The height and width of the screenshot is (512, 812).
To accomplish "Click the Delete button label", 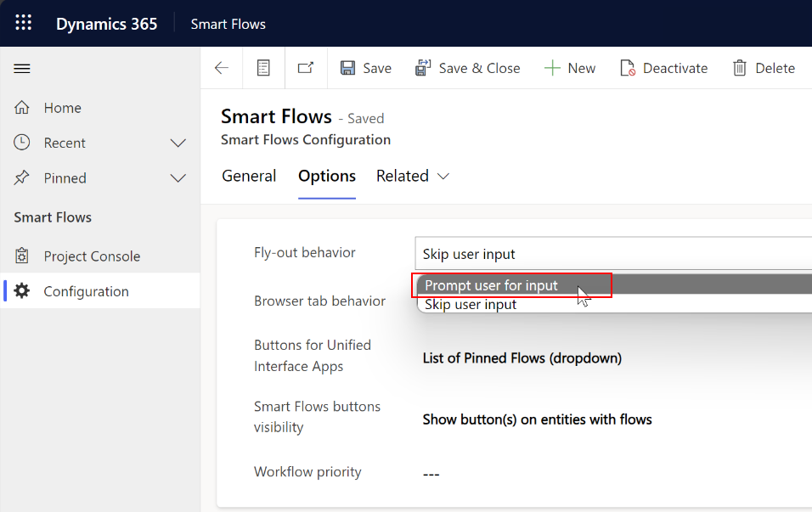I will pyautogui.click(x=775, y=68).
